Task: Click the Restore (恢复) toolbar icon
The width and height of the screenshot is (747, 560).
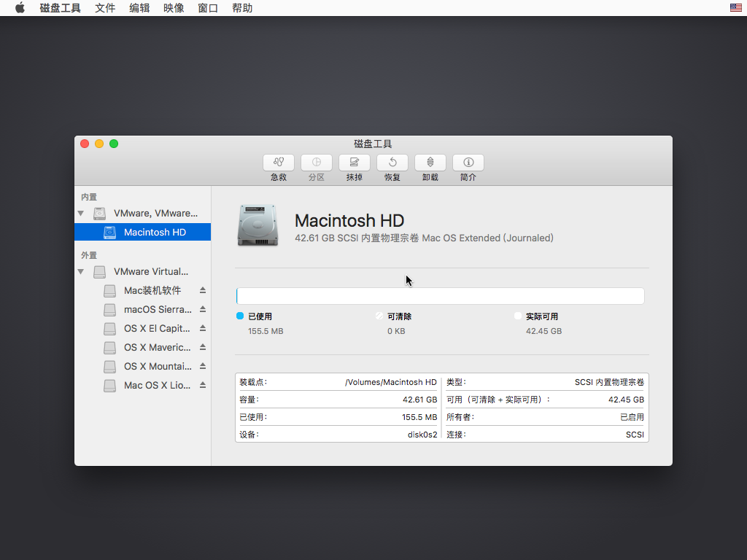Action: point(392,163)
